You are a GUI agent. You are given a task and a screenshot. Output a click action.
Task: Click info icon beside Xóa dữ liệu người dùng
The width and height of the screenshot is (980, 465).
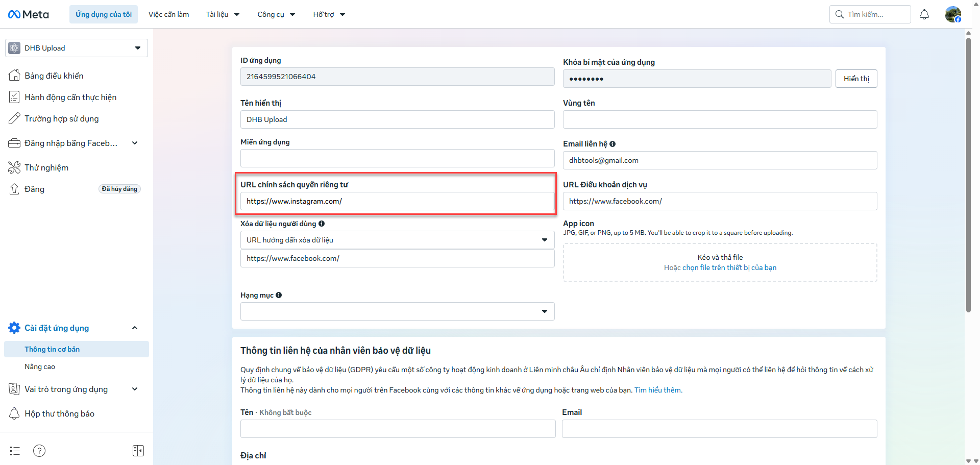tap(322, 224)
